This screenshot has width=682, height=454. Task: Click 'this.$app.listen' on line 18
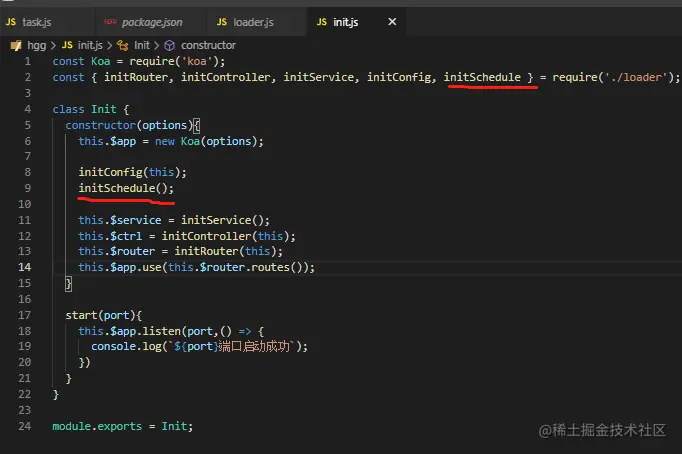coord(129,331)
